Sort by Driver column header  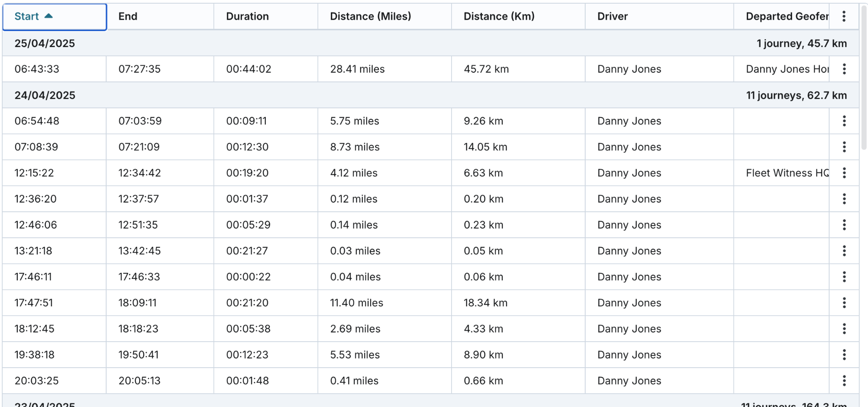pyautogui.click(x=612, y=16)
